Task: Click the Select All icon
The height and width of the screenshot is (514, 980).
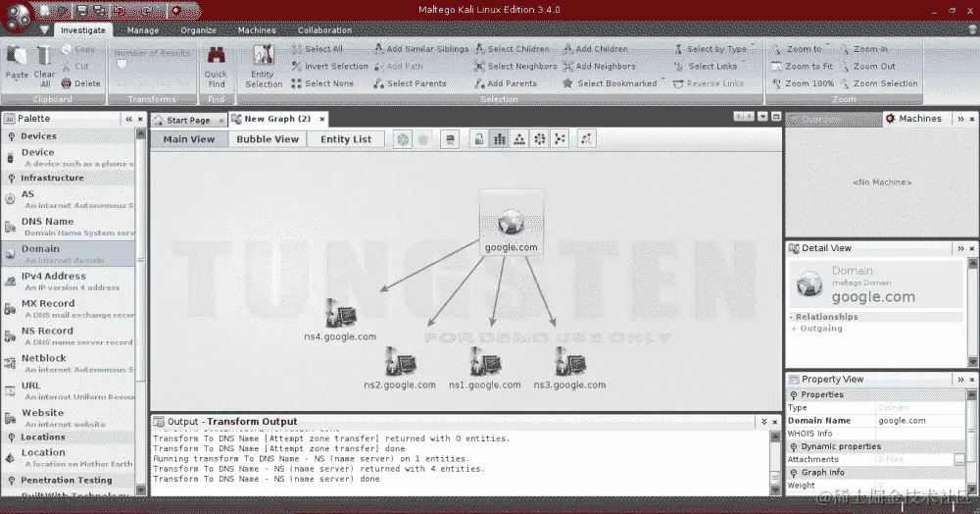Action: [296, 49]
